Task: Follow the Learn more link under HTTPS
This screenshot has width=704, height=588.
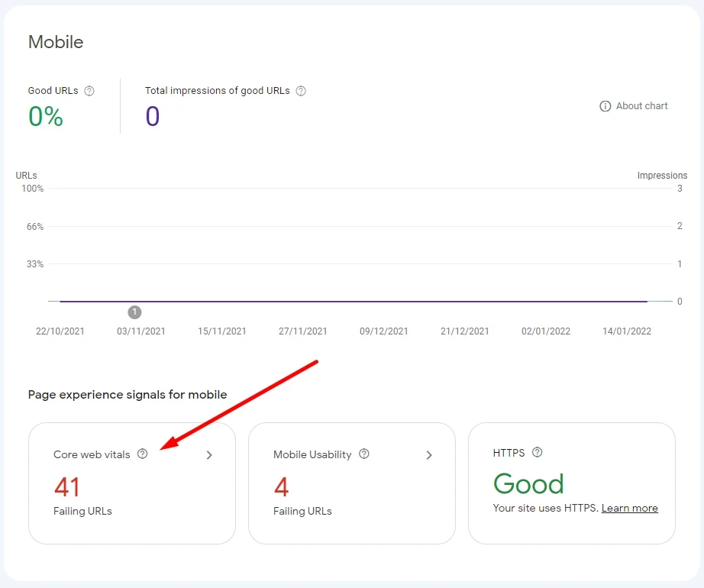Action: [x=629, y=508]
